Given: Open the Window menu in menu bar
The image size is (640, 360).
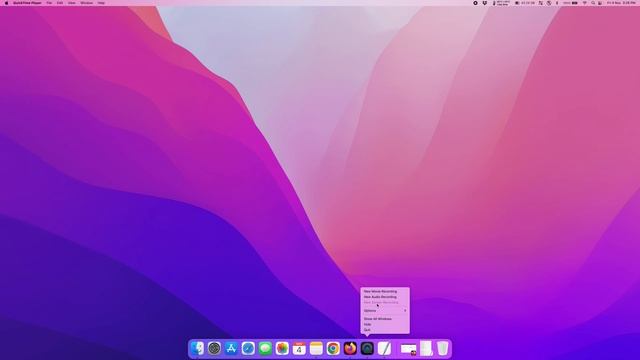Looking at the screenshot, I should [x=87, y=3].
